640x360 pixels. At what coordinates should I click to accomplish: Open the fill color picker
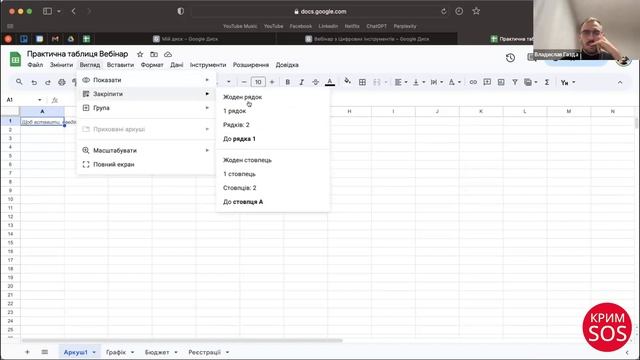point(347,81)
